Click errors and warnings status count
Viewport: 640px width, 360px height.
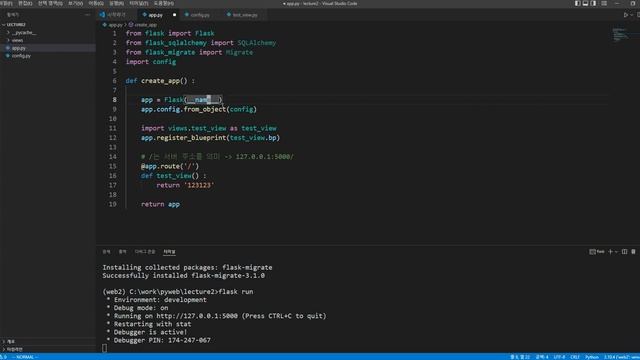click(4, 357)
